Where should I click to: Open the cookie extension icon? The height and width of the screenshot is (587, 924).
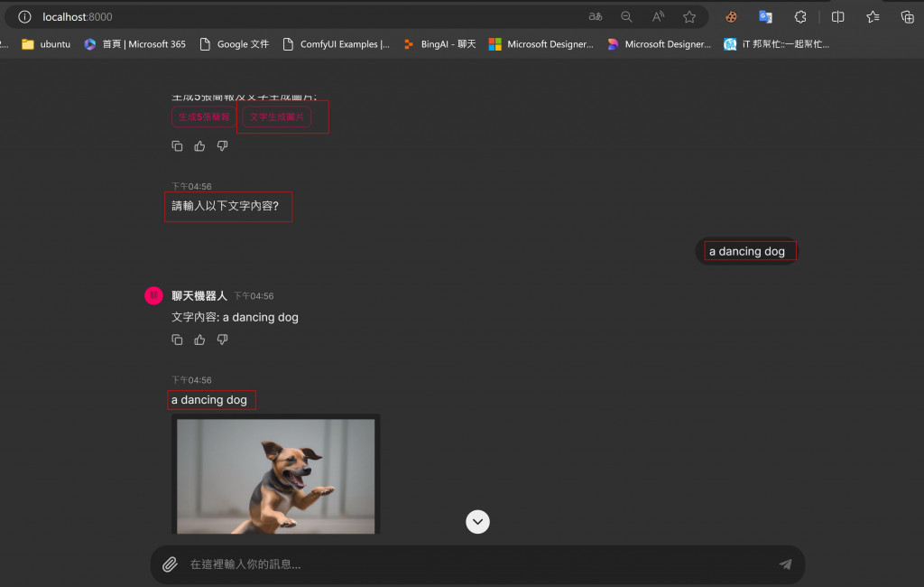pos(731,16)
